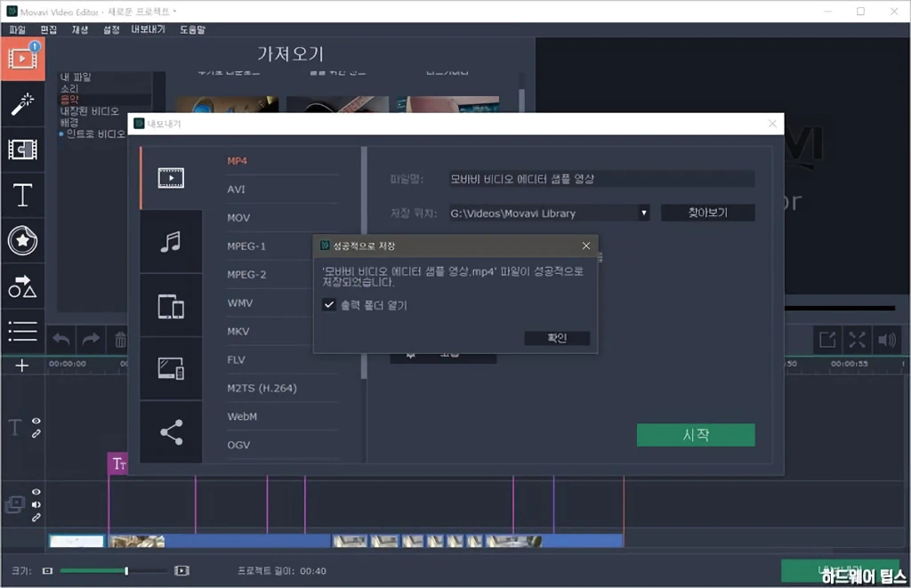The width and height of the screenshot is (911, 588).
Task: Open the 파일 menu
Action: 18,29
